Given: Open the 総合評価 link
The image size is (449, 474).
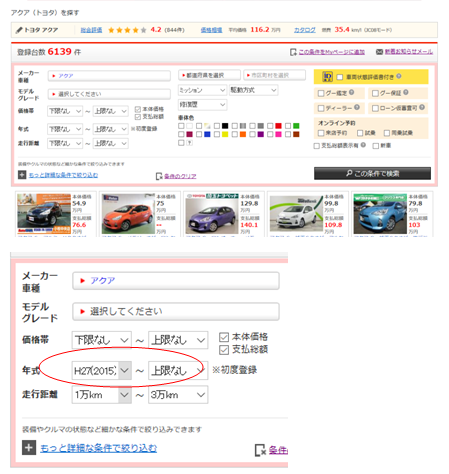Looking at the screenshot, I should click(x=91, y=30).
